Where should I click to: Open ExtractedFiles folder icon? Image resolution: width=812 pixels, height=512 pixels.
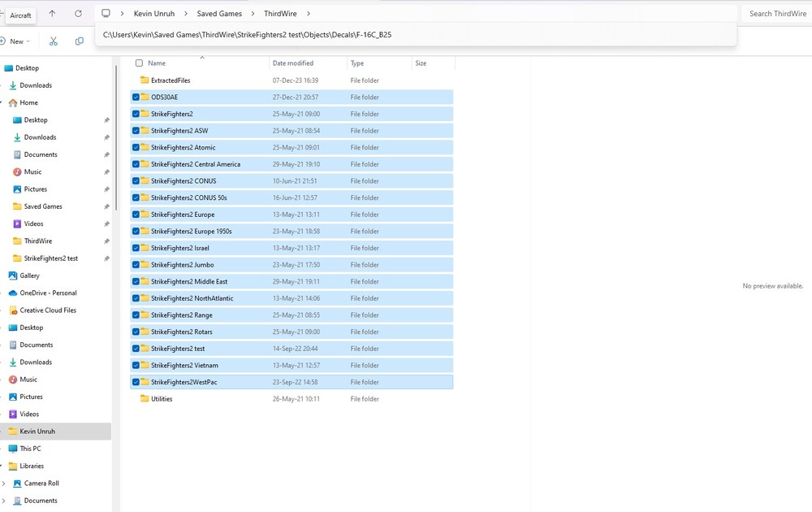pyautogui.click(x=145, y=80)
